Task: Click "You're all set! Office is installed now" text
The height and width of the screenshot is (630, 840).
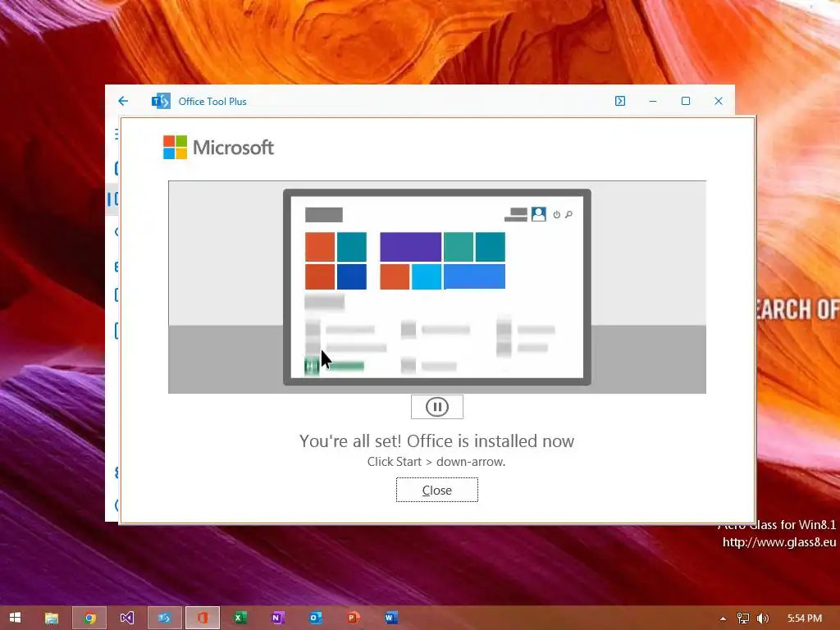Action: click(x=436, y=441)
